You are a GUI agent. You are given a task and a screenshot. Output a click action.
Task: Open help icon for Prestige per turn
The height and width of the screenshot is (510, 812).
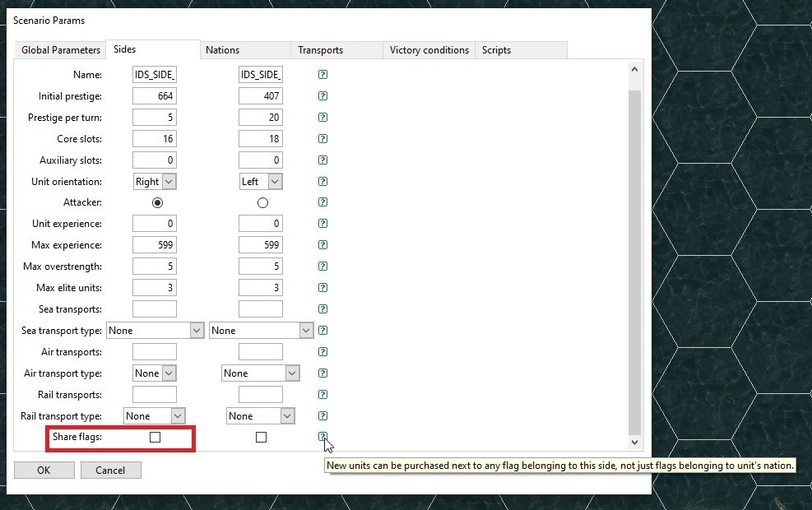322,117
